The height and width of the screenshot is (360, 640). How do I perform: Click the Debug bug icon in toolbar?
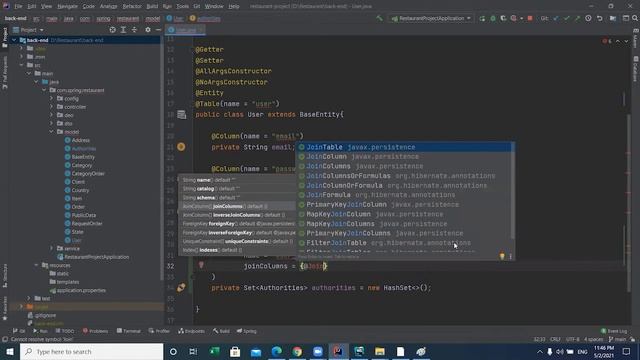(493, 18)
